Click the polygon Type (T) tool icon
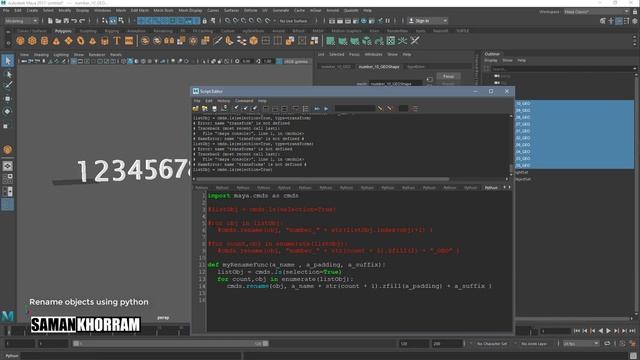 117,41
